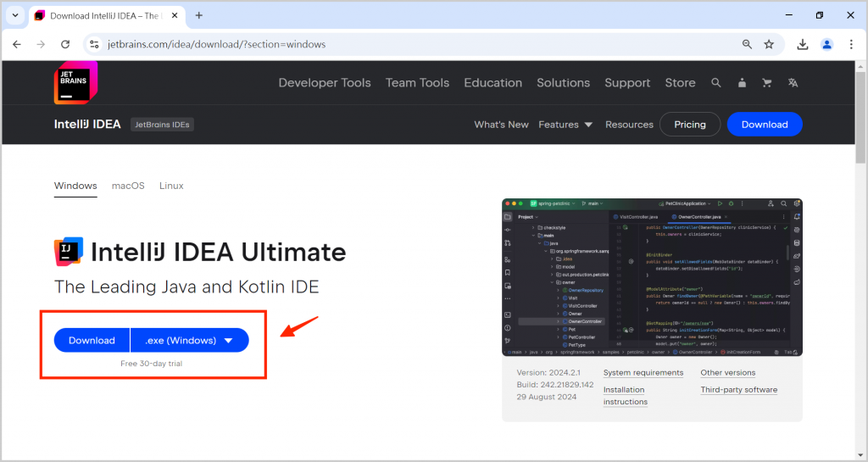The height and width of the screenshot is (462, 868).
Task: Click the 29 August 2024 date text
Action: click(x=547, y=397)
